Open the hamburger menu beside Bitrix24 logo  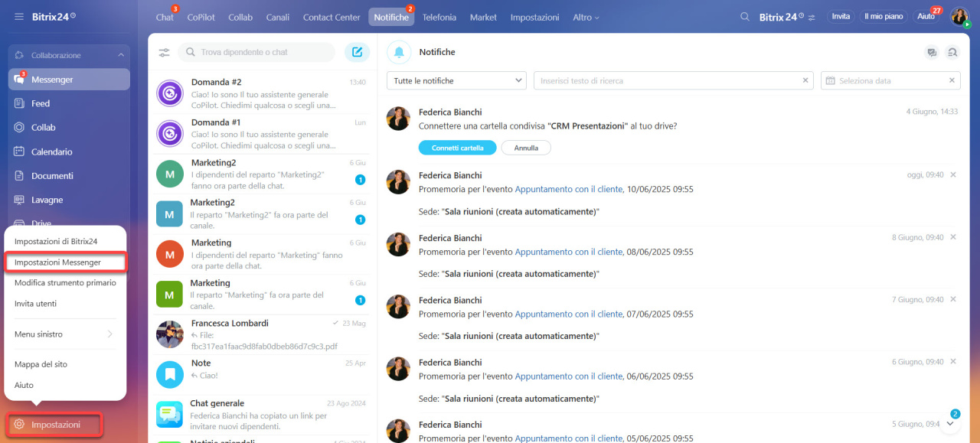tap(19, 17)
